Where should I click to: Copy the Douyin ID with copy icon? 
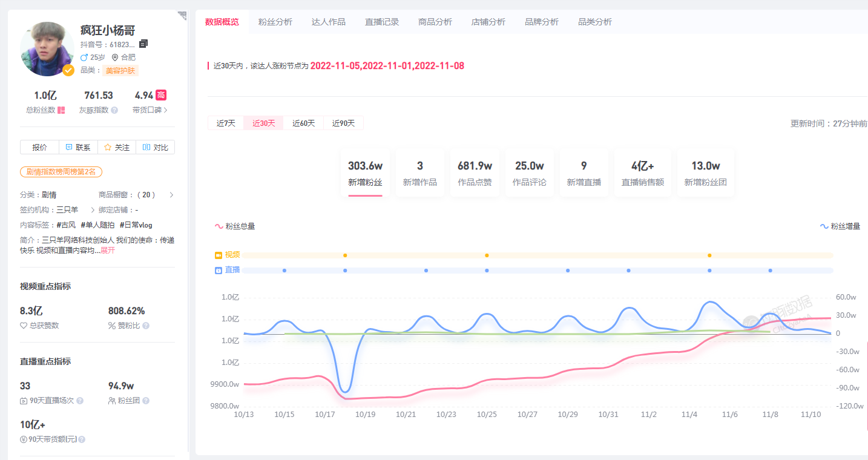[x=143, y=44]
